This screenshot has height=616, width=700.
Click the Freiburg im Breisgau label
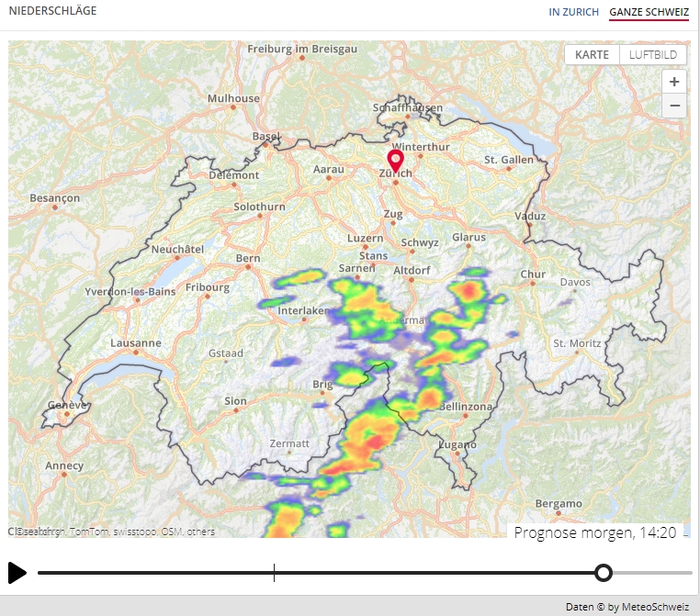click(x=302, y=49)
